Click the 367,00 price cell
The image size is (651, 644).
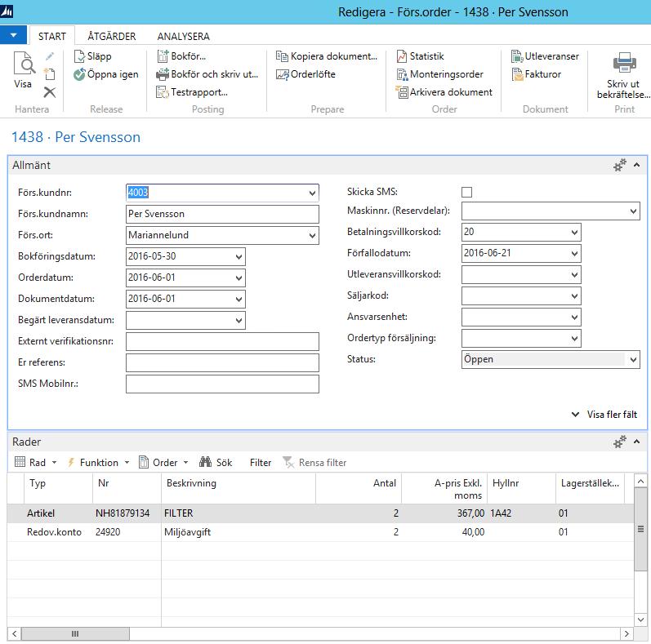tap(444, 513)
